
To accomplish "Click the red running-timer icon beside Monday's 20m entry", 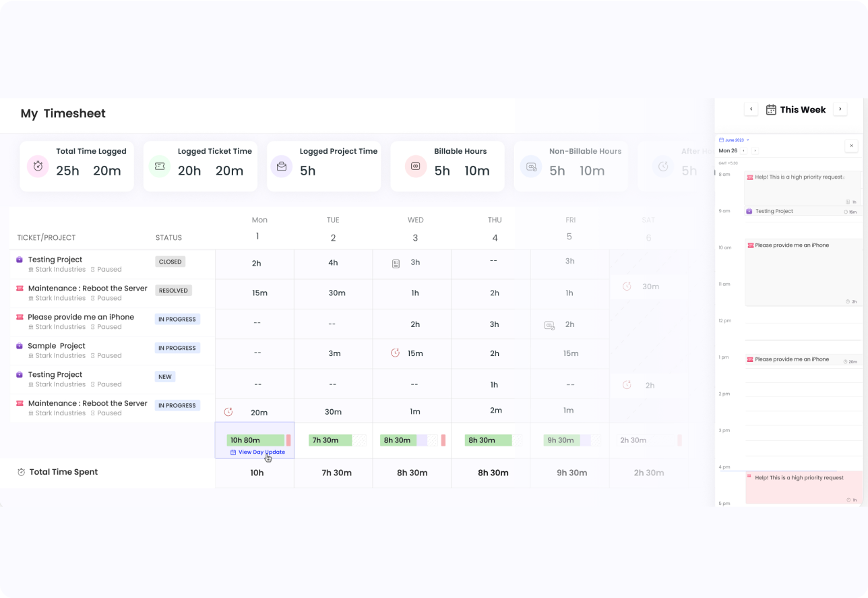I will click(x=228, y=411).
